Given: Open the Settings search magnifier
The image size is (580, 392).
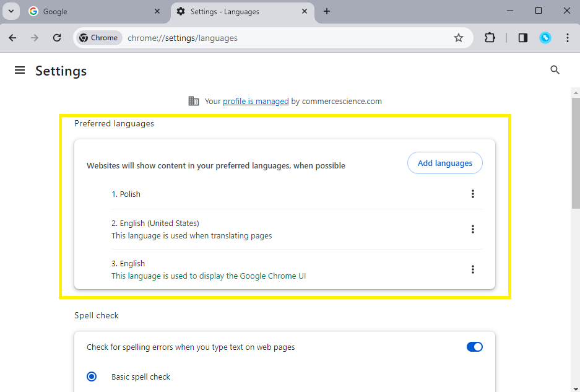Looking at the screenshot, I should tap(555, 70).
